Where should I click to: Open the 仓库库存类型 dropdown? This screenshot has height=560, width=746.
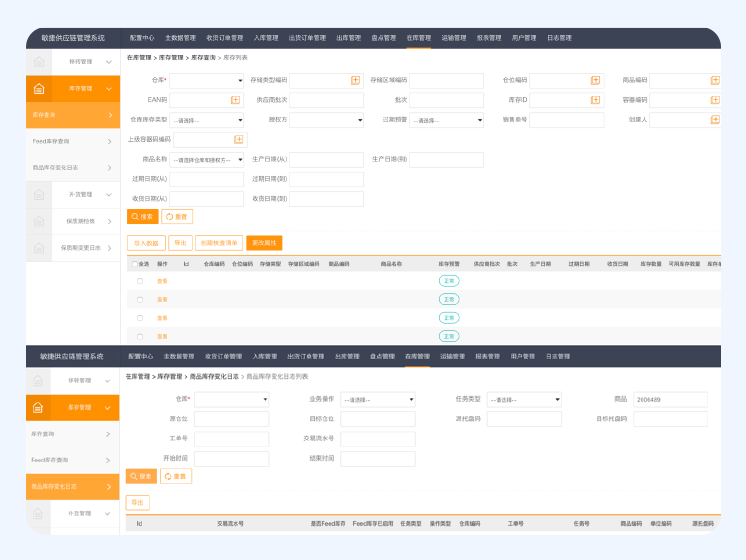coord(206,120)
